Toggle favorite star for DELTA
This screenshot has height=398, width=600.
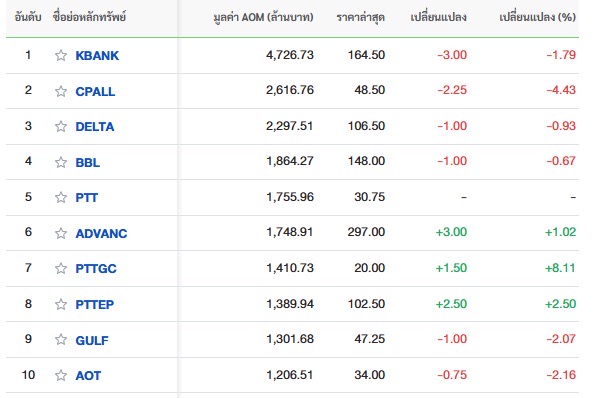[x=61, y=126]
